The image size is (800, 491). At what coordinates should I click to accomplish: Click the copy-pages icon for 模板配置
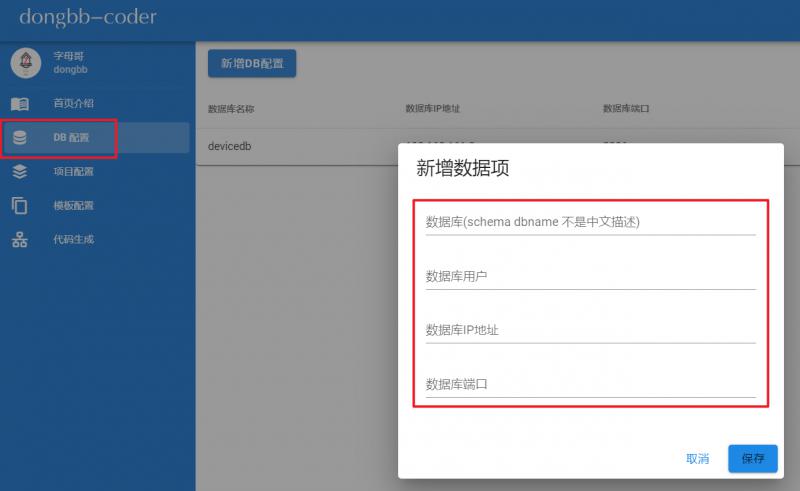tap(20, 205)
